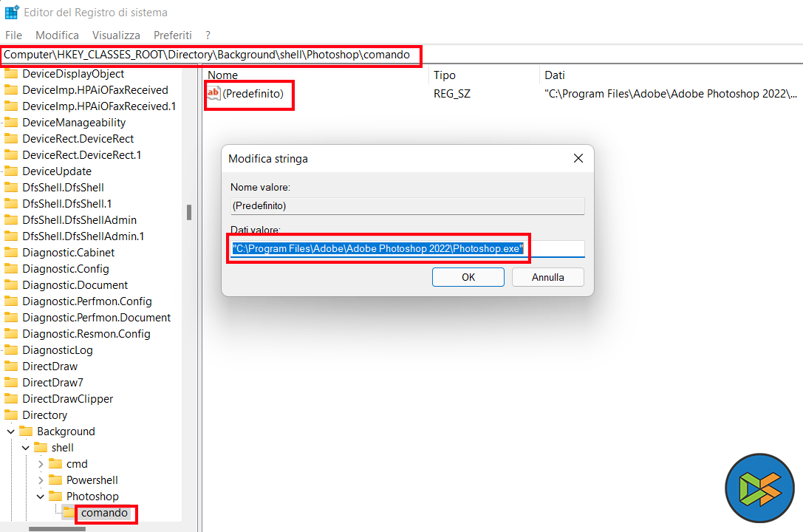The height and width of the screenshot is (532, 803).
Task: Click the Nome column header
Action: [x=223, y=75]
